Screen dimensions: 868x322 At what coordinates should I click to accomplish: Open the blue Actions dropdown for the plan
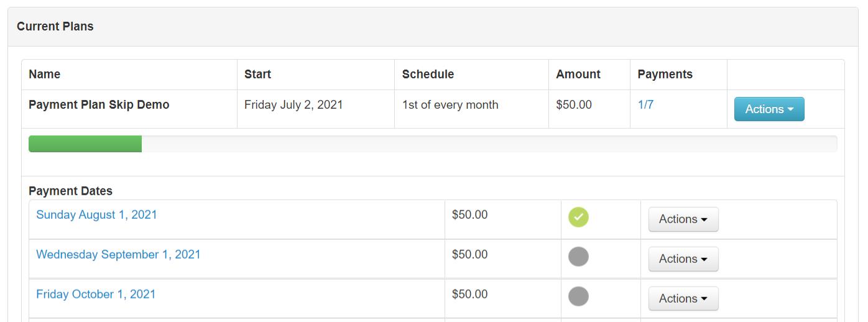[x=769, y=109]
